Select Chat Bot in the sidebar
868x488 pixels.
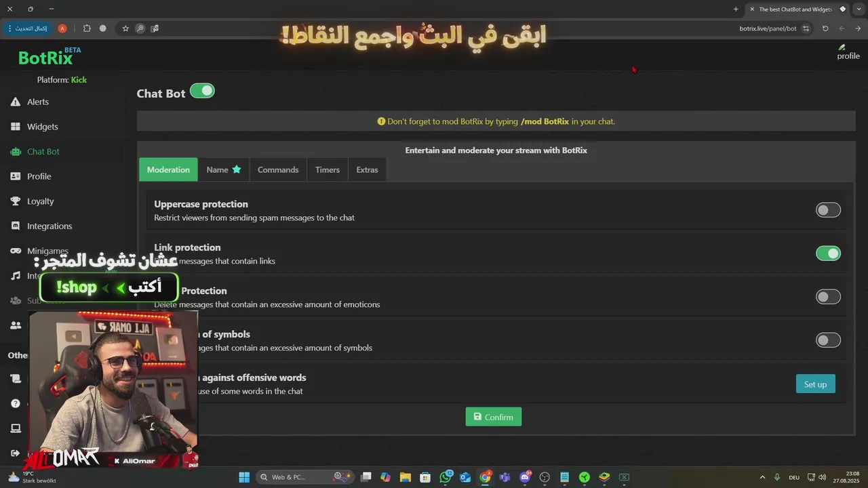point(43,151)
